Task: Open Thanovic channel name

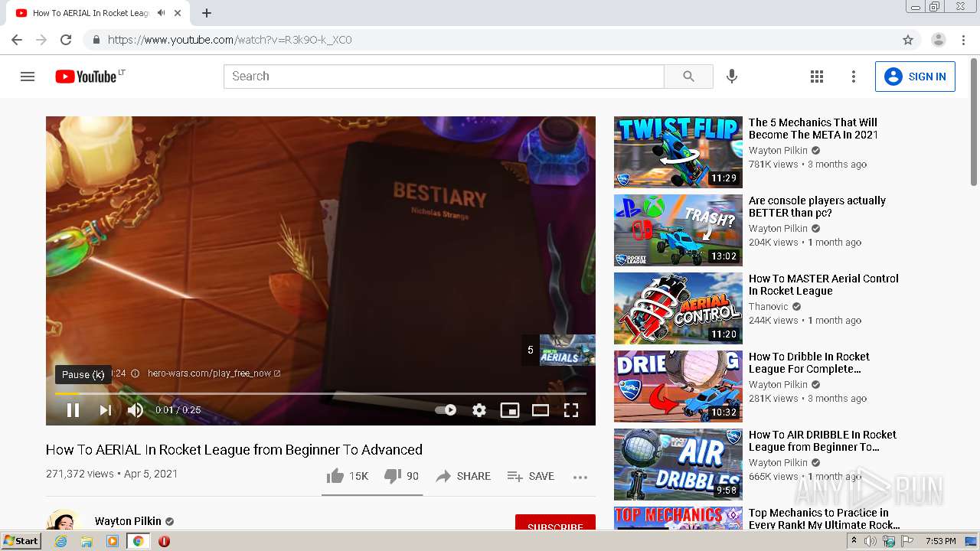Action: pyautogui.click(x=768, y=307)
